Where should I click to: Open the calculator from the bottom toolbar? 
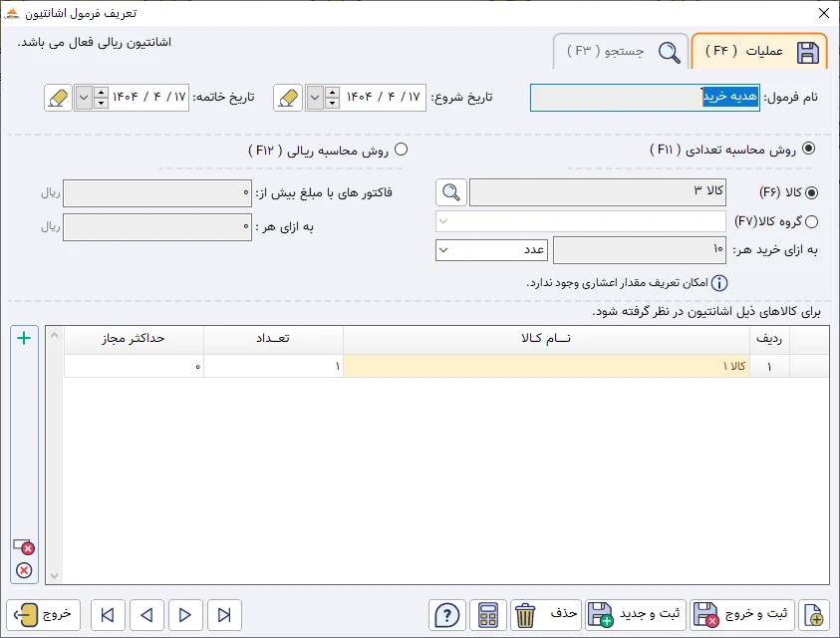[x=487, y=615]
